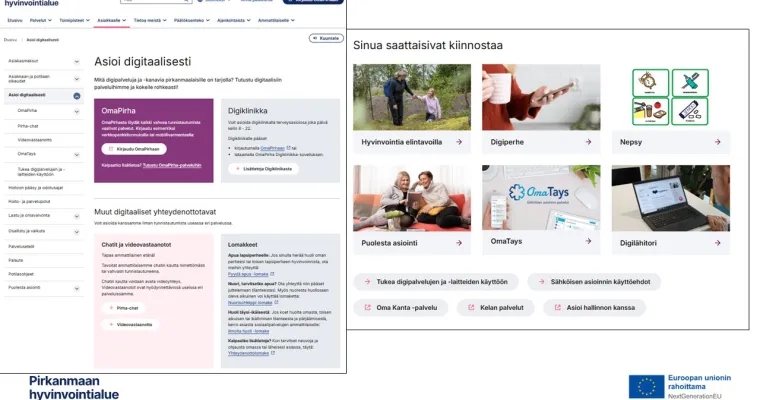Click the plus icon in Videovastaanotto button
This screenshot has width=760, height=400.
[111, 324]
